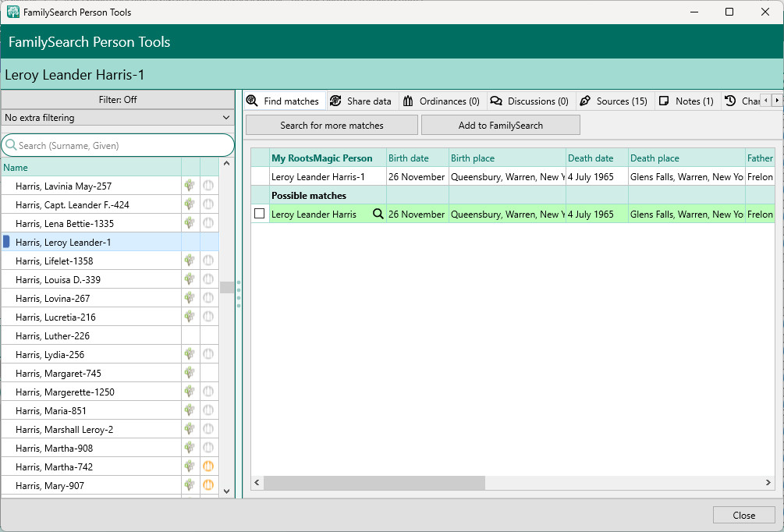This screenshot has height=532, width=784.
Task: Switch to the Share data tab
Action: click(x=360, y=101)
